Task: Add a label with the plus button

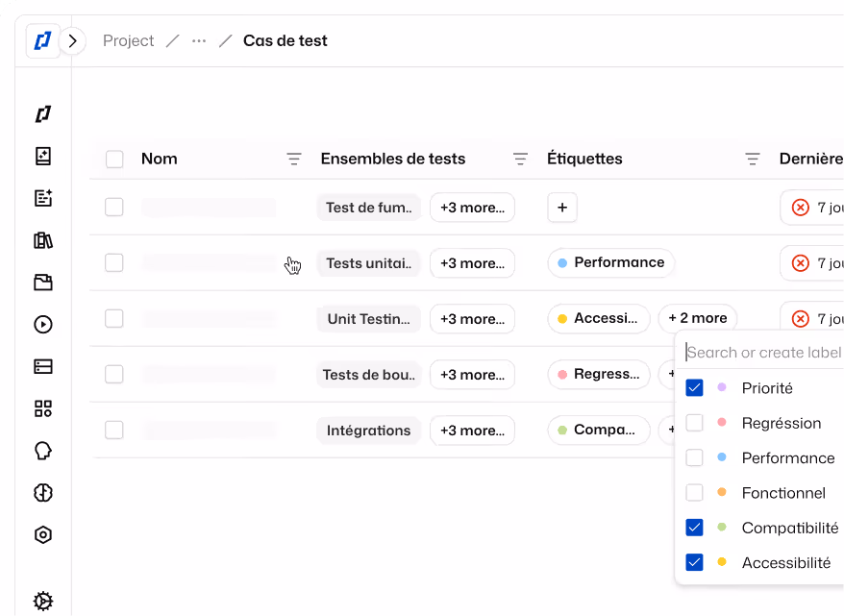Action: click(x=562, y=208)
